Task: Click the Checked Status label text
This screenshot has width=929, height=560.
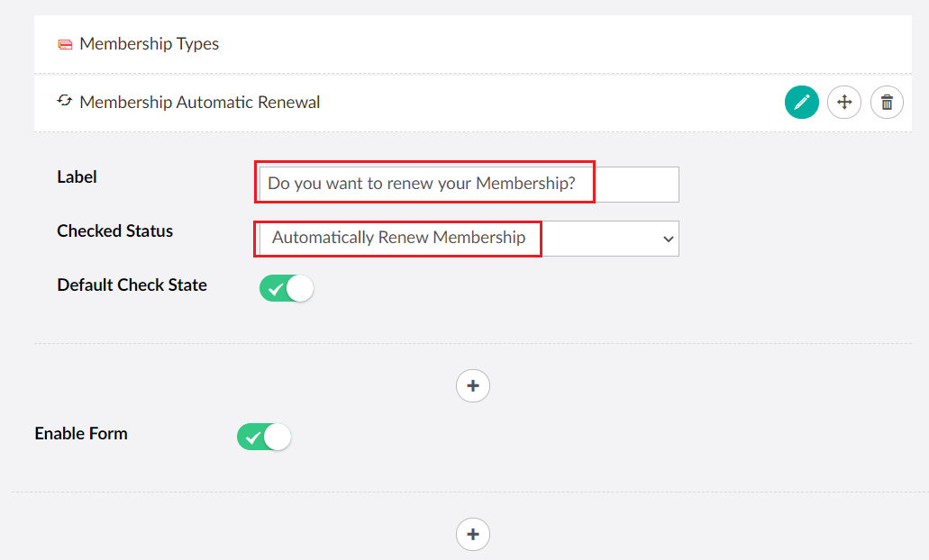Action: 114,230
